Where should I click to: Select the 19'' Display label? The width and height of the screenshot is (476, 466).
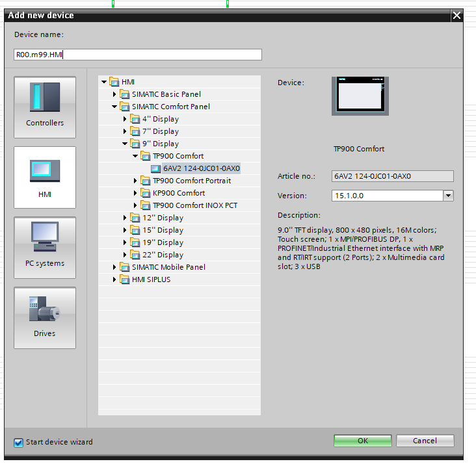pyautogui.click(x=163, y=242)
